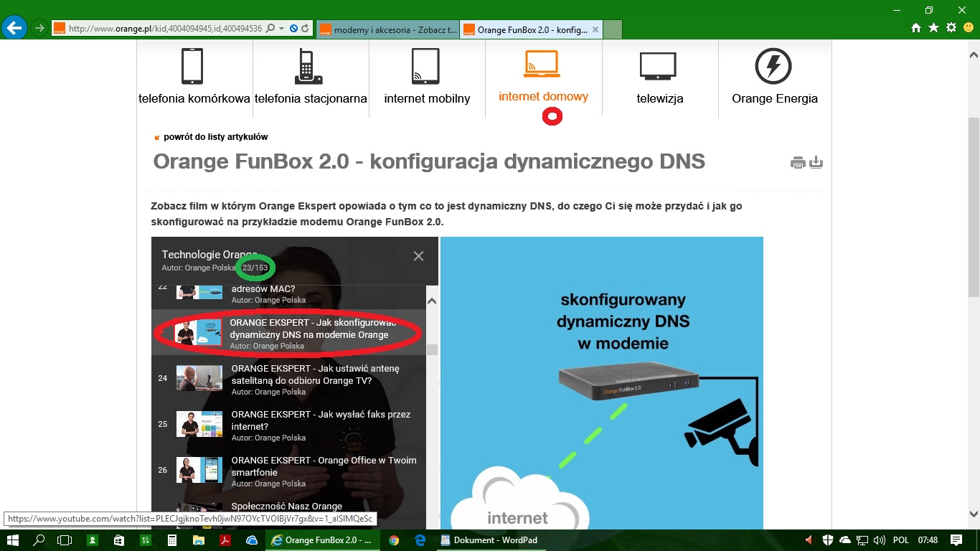The image size is (980, 551).
Task: Close the Technologie Orange playlist panel
Action: (418, 256)
